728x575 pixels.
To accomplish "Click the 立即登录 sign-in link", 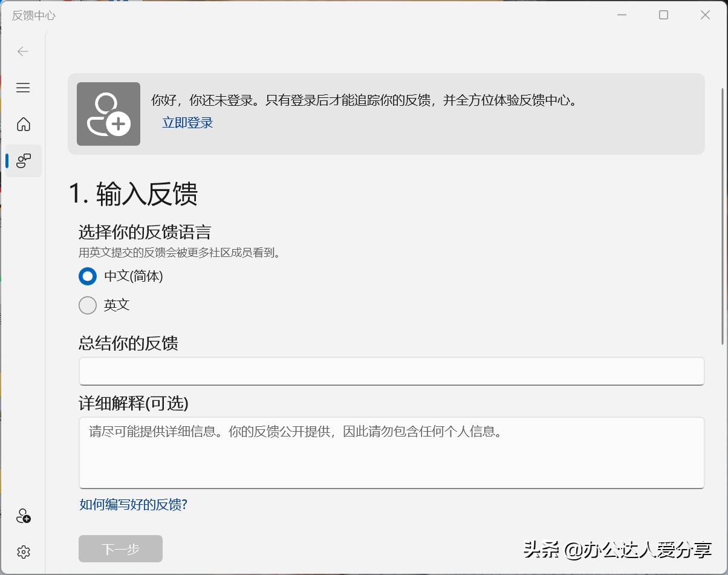I will (x=187, y=122).
